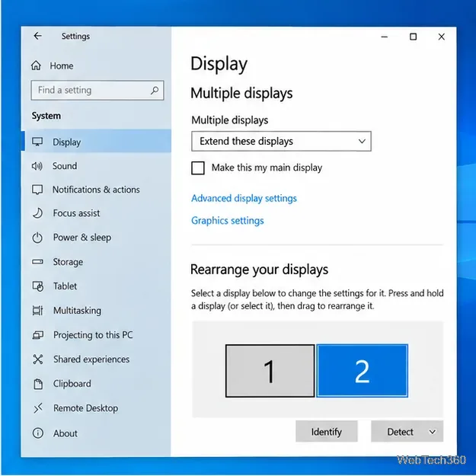
Task: Click the Notifications & actions icon
Action: tap(37, 190)
